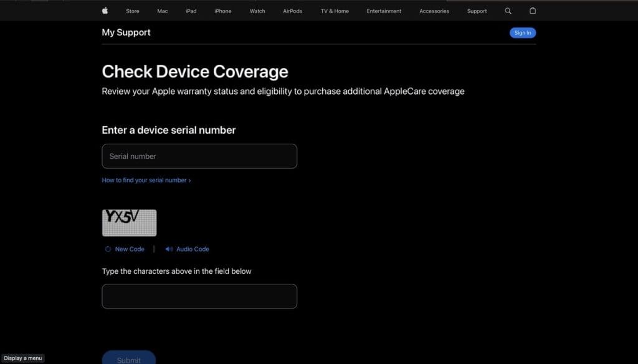The height and width of the screenshot is (364, 638).
Task: Open the search magnifier icon
Action: point(508,11)
